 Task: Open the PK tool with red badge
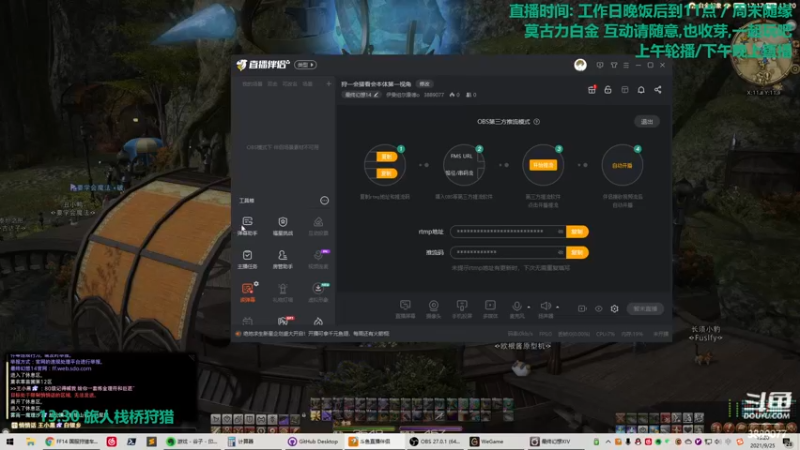(x=283, y=321)
